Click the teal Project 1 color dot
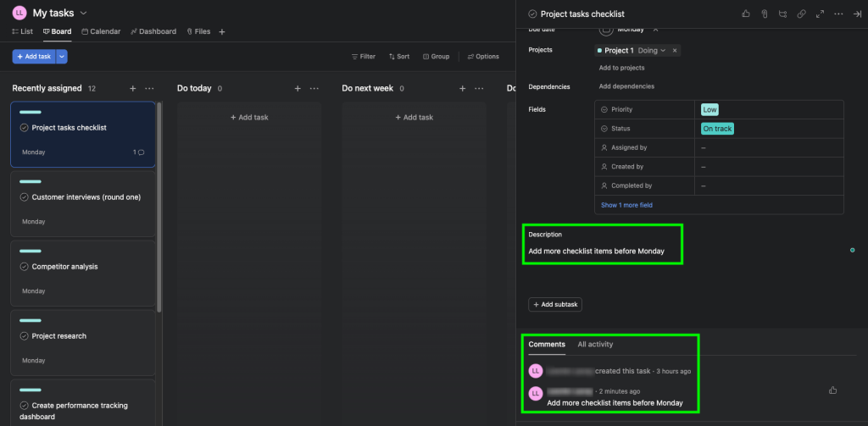The width and height of the screenshot is (868, 426). pos(599,50)
